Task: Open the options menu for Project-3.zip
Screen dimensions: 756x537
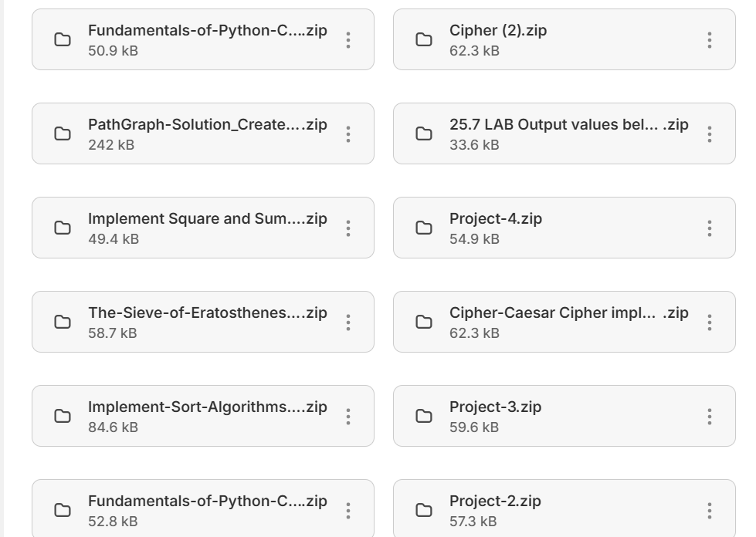Action: point(707,416)
